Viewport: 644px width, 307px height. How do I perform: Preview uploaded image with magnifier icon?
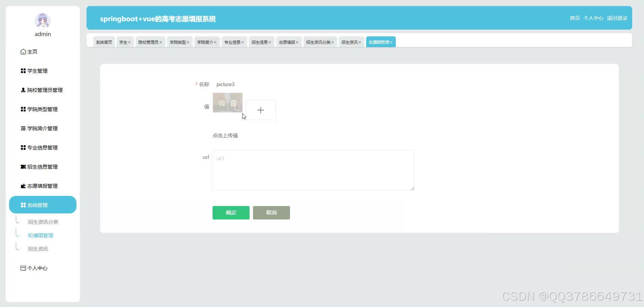click(x=222, y=103)
